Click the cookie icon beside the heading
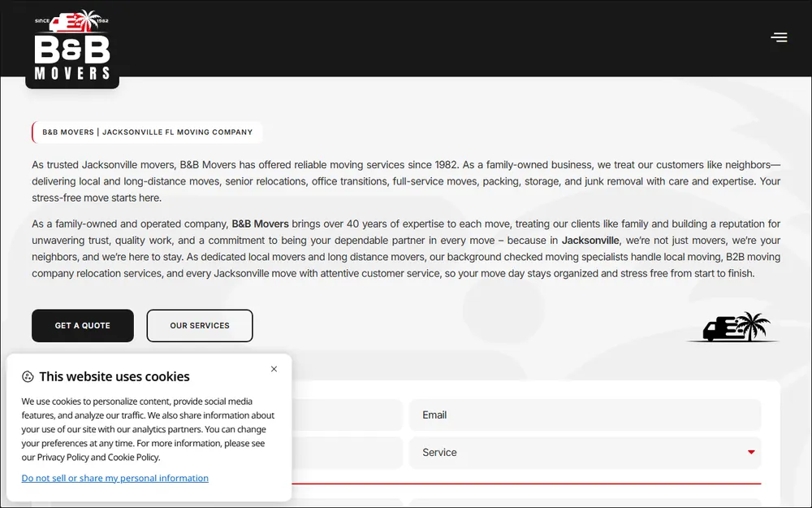Image resolution: width=812 pixels, height=508 pixels. tap(28, 377)
